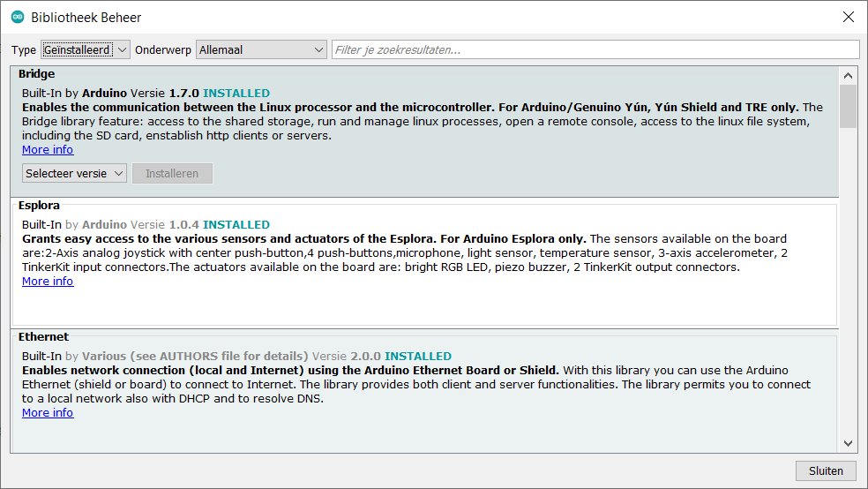The width and height of the screenshot is (868, 489).
Task: Click the vertical scrollbar thumb
Action: click(848, 106)
